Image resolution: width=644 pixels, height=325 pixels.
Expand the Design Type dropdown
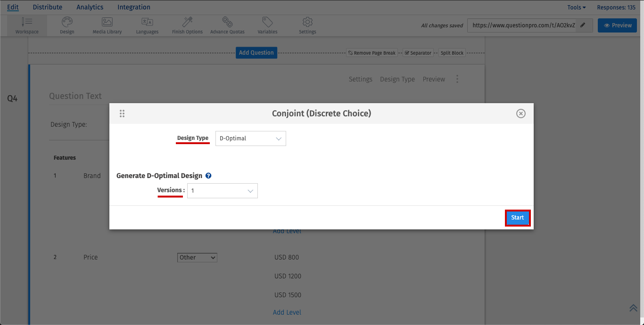[250, 138]
